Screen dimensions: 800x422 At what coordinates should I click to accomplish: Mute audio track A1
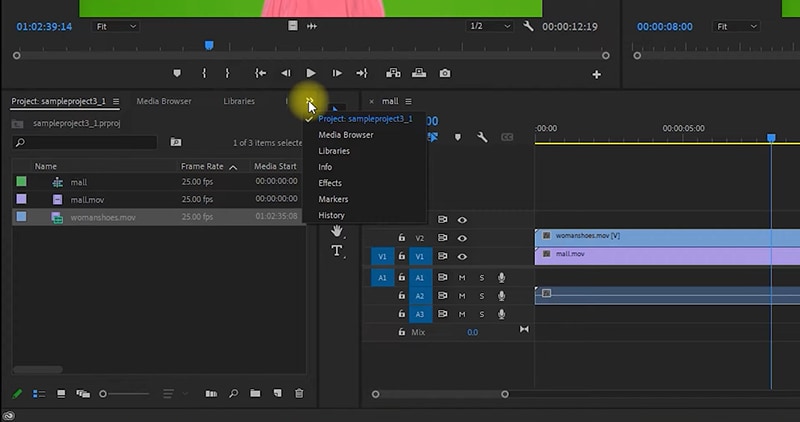click(462, 278)
